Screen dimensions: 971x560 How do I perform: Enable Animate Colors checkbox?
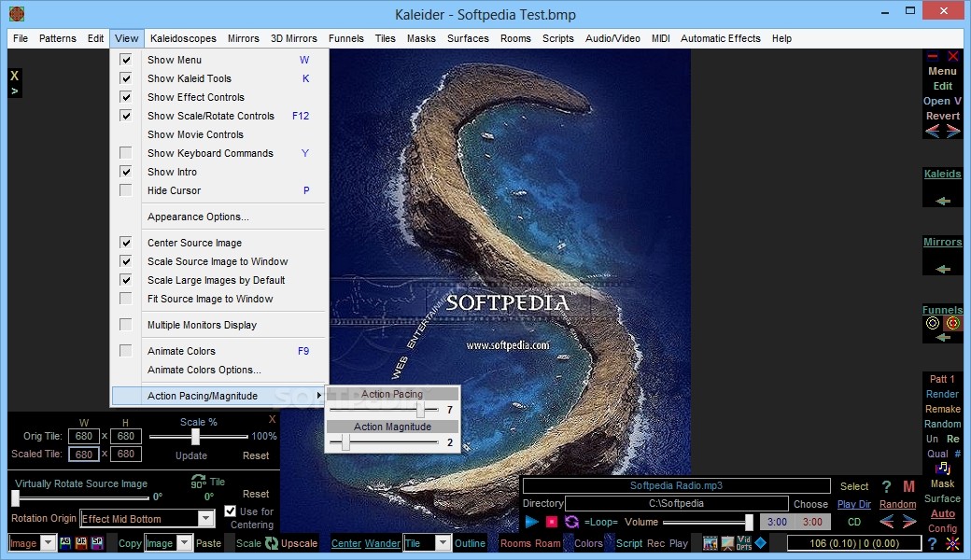(126, 351)
